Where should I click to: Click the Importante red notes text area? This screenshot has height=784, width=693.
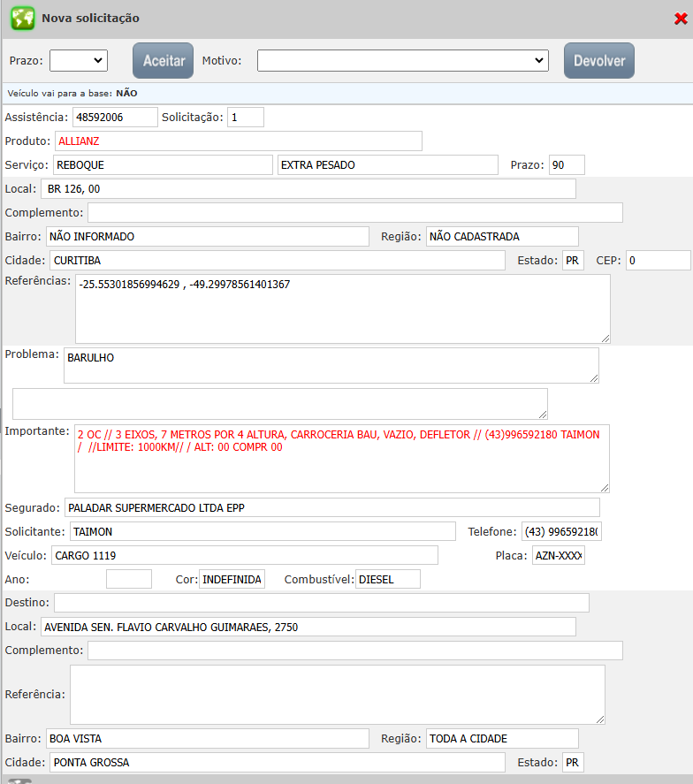(x=341, y=458)
